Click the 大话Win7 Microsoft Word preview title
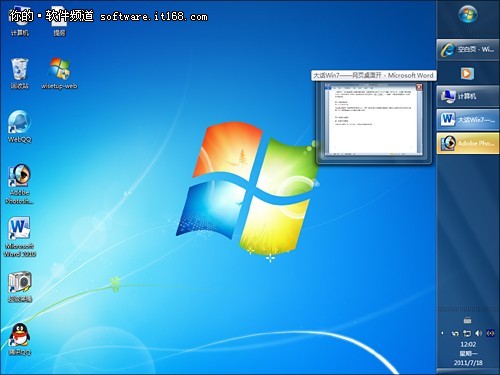Screen dimensions: 500x375 374,75
